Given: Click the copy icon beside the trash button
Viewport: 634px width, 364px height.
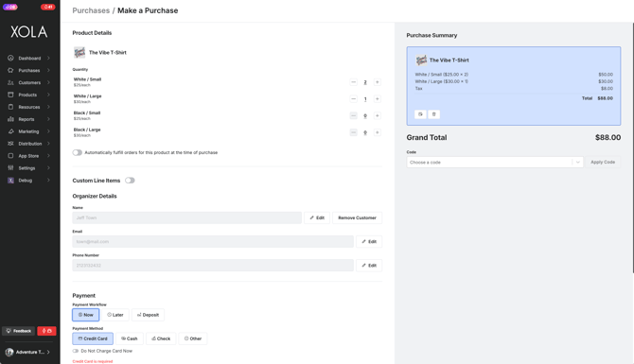Looking at the screenshot, I should coord(420,114).
